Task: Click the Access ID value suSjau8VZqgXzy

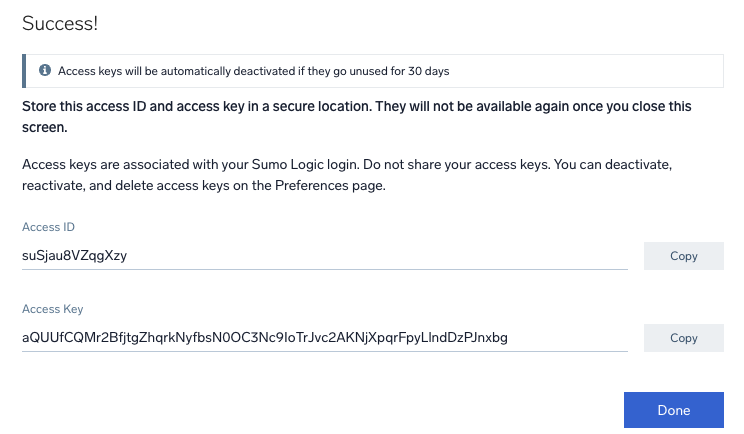Action: [x=75, y=255]
